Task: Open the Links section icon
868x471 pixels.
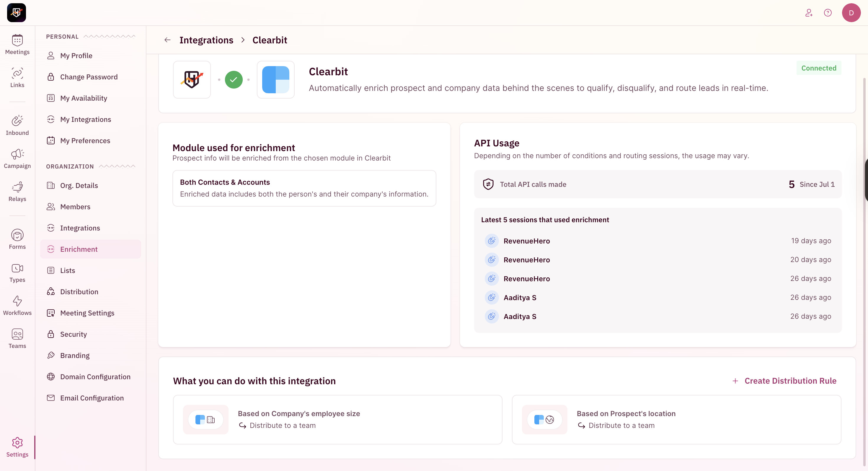Action: [17, 73]
